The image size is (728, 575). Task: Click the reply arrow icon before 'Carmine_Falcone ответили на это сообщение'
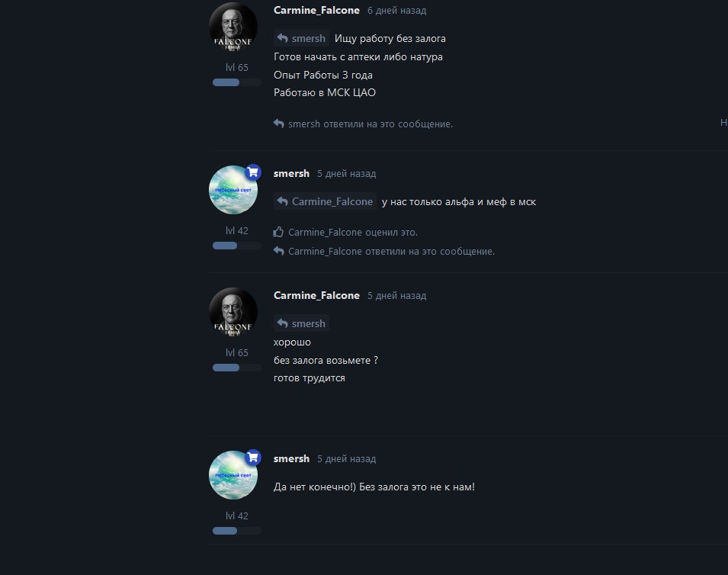[278, 251]
